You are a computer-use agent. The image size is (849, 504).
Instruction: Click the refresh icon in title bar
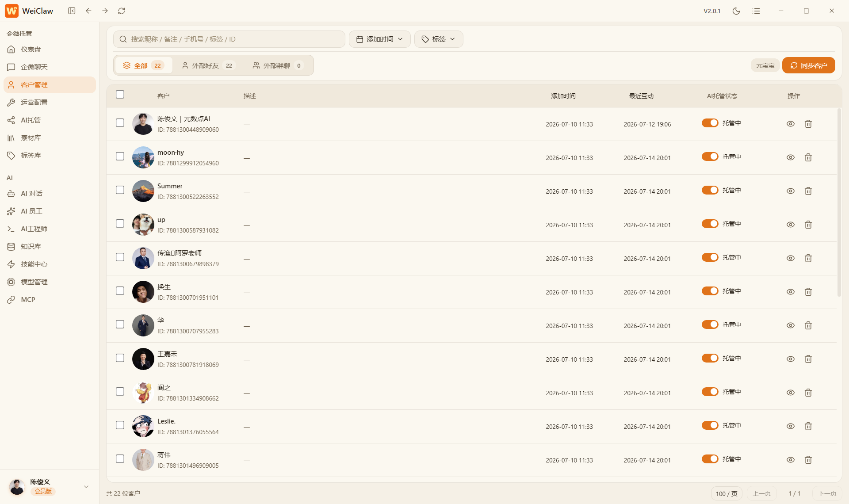coord(122,11)
